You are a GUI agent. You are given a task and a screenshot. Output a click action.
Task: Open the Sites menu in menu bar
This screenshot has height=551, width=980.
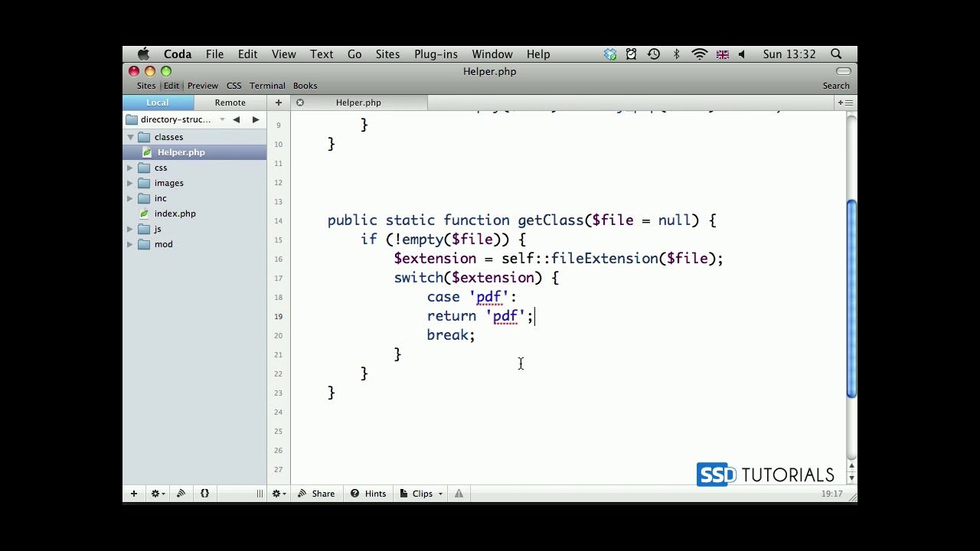pyautogui.click(x=387, y=54)
